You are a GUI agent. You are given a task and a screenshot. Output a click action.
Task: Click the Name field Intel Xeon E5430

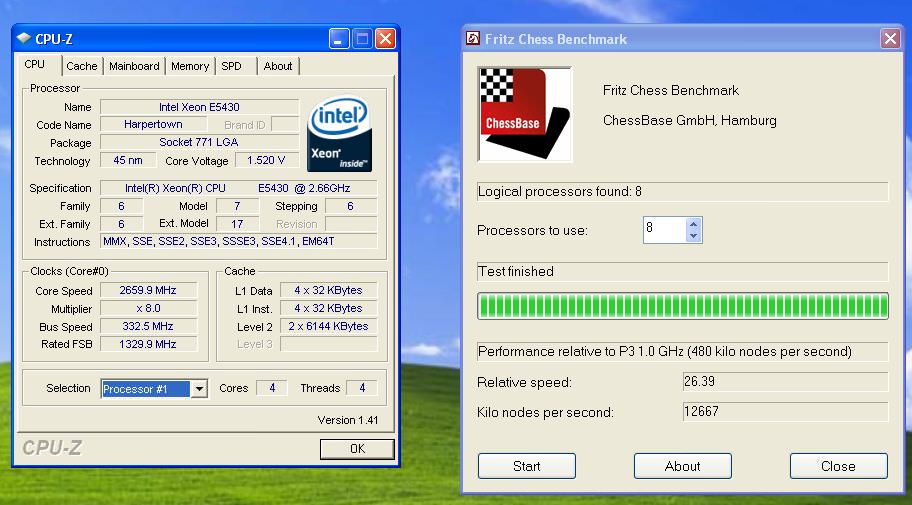(200, 107)
